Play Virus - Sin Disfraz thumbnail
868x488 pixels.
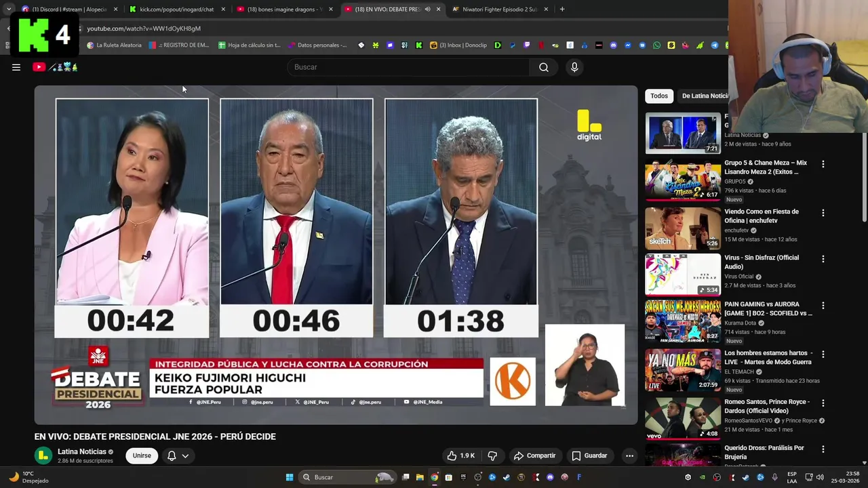click(x=683, y=274)
